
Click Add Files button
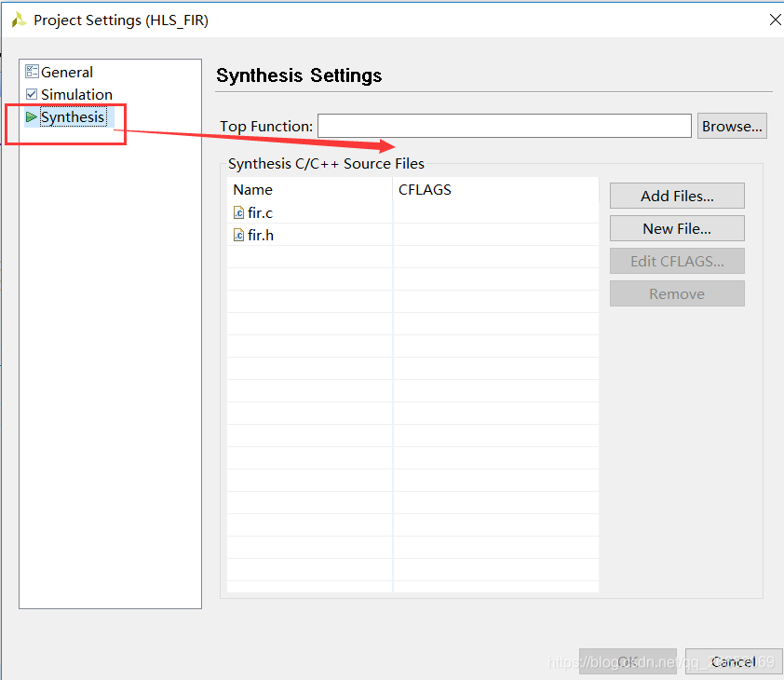(677, 196)
